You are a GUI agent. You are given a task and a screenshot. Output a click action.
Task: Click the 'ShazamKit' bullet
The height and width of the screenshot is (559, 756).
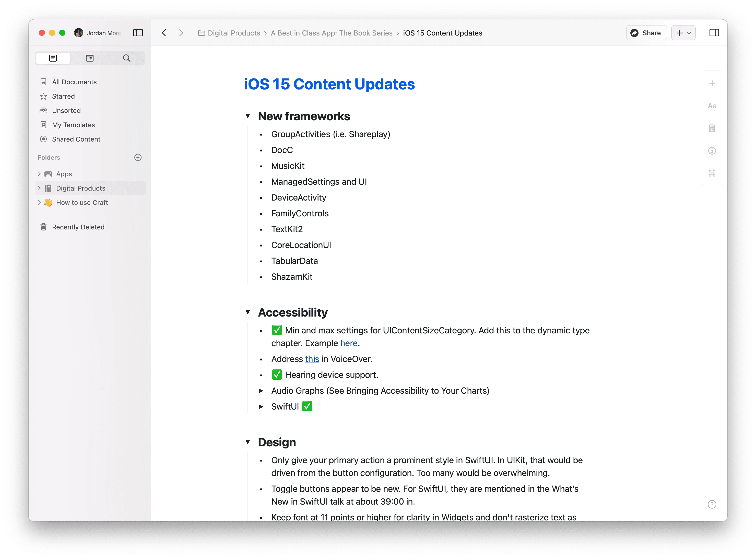tap(292, 277)
